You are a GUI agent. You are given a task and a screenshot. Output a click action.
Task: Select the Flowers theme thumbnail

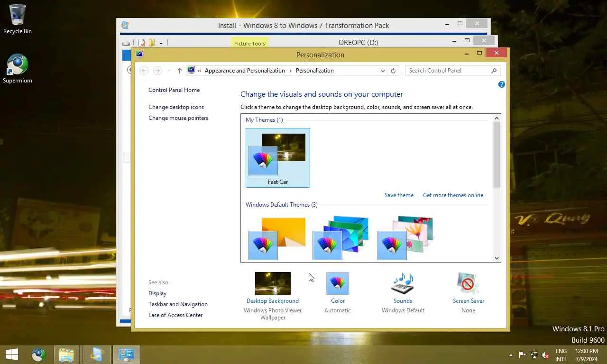click(x=405, y=238)
